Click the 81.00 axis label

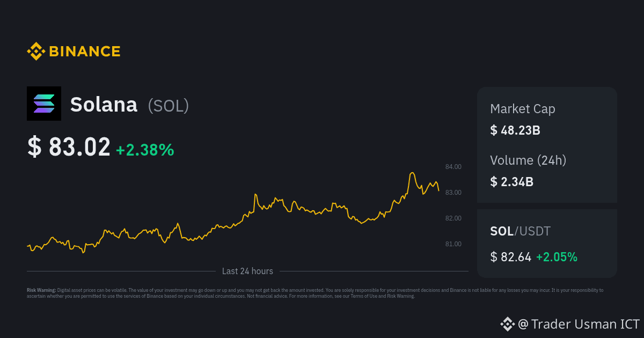[453, 244]
